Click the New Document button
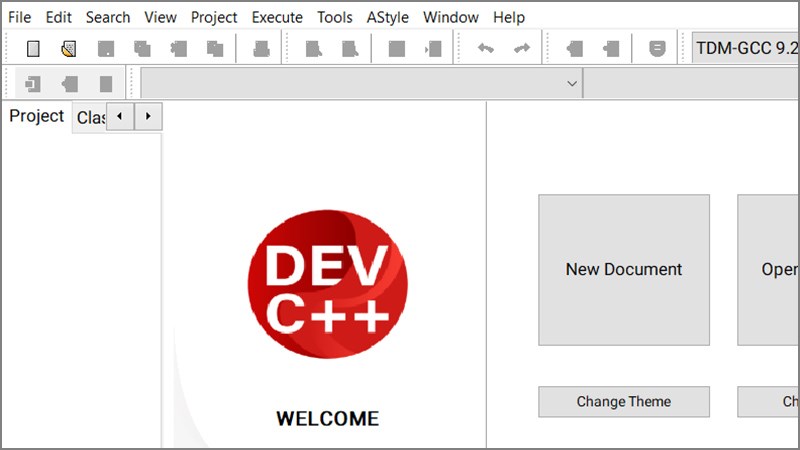800x450 pixels. pos(623,269)
